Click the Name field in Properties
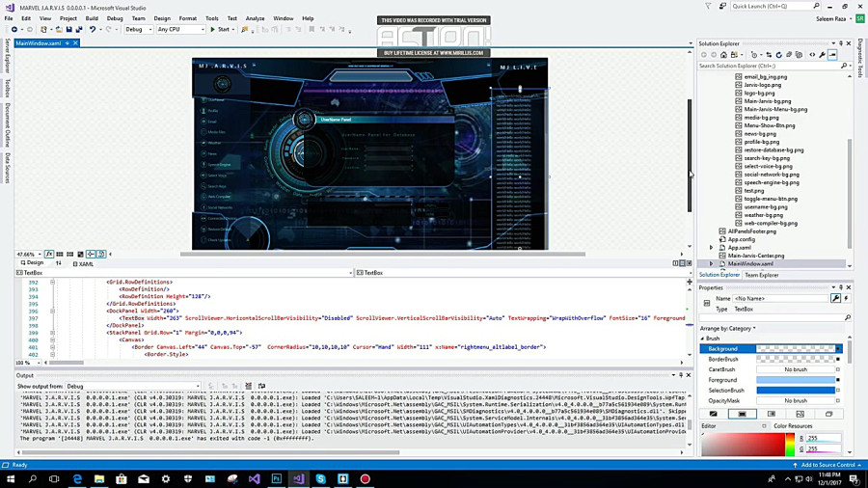The width and height of the screenshot is (868, 488). pyautogui.click(x=780, y=299)
